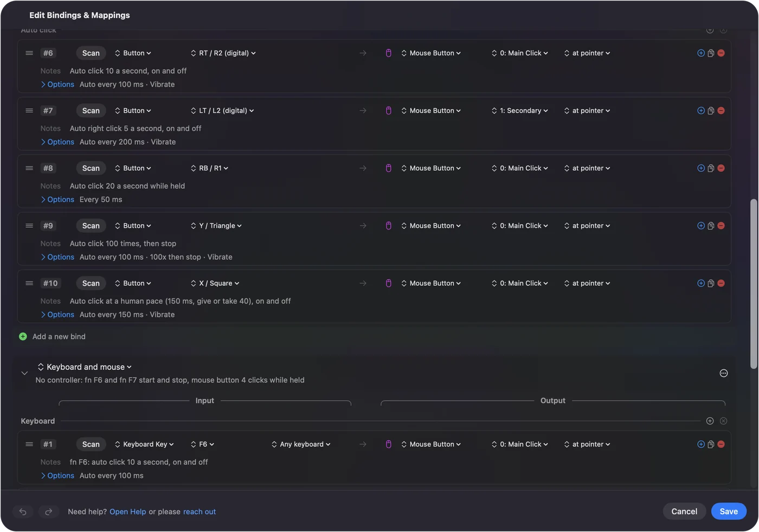
Task: Expand Options for bind #9
Action: tap(57, 257)
